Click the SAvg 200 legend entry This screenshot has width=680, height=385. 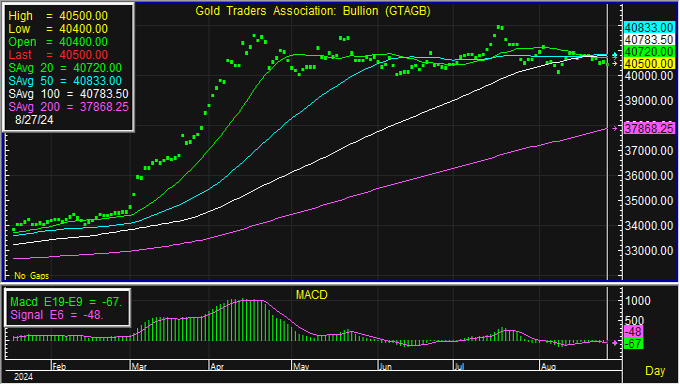[69, 107]
